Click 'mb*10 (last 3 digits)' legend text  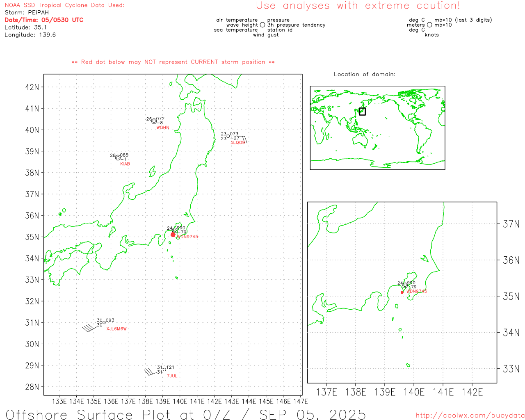point(463,20)
